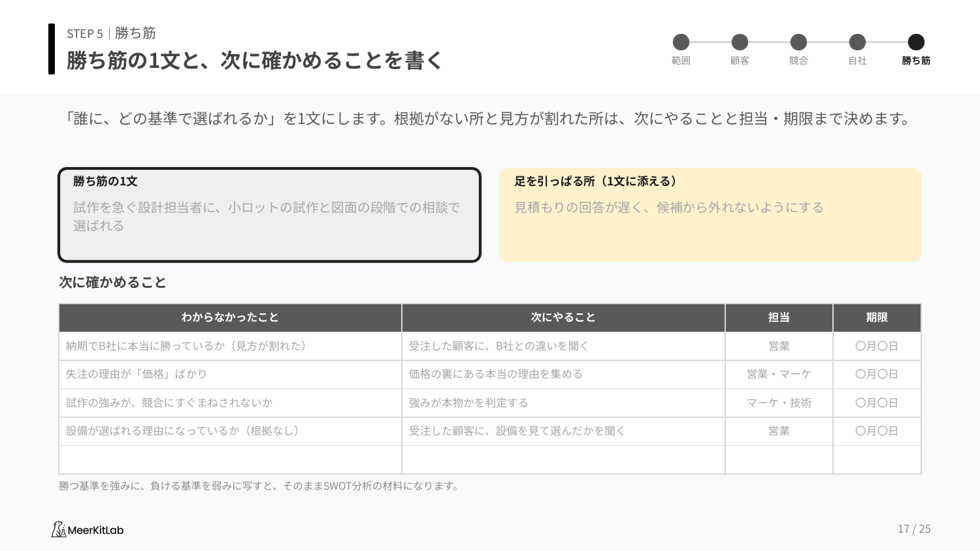Click the 勝ち筋の1文 box heading label
This screenshot has width=980, height=551.
pos(105,181)
